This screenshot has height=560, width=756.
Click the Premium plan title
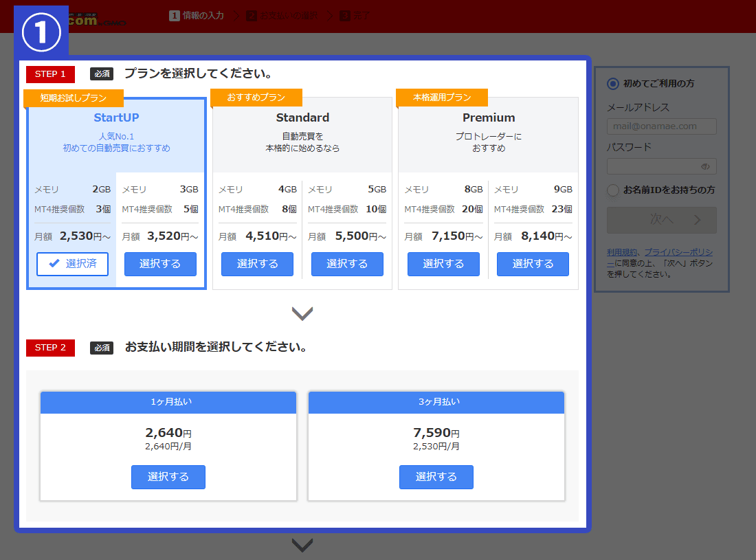tap(489, 117)
